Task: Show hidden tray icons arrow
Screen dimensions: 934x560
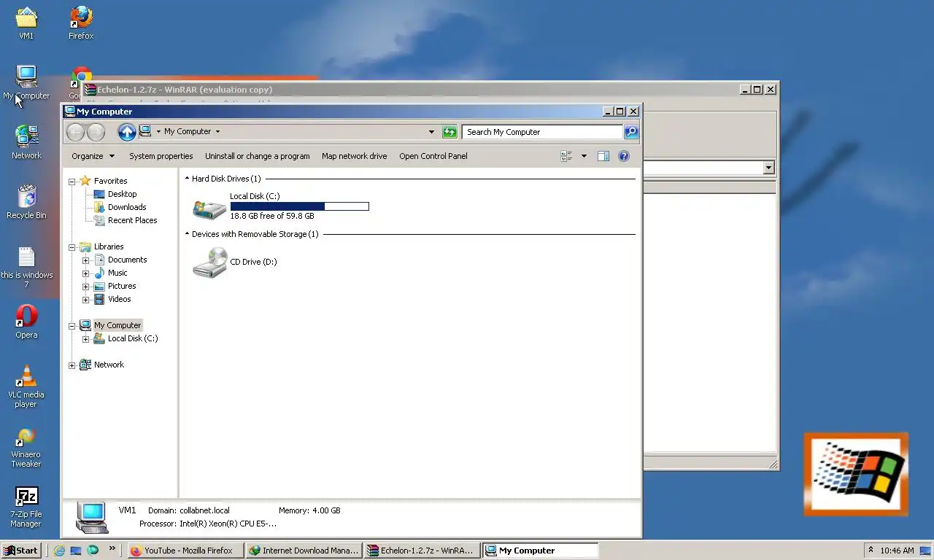Action: pos(871,551)
